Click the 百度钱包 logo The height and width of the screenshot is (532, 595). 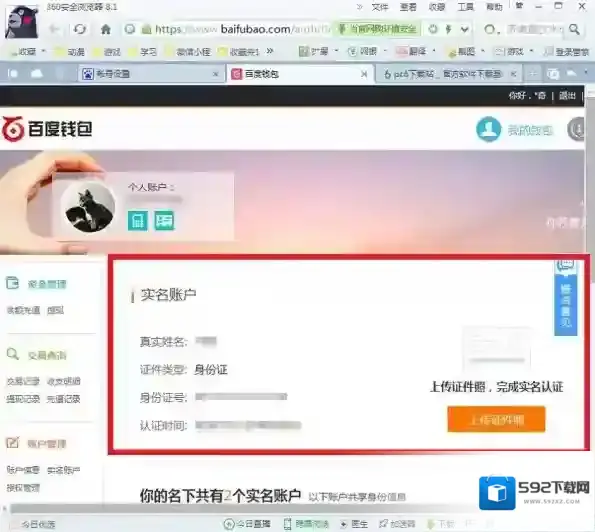click(x=47, y=129)
